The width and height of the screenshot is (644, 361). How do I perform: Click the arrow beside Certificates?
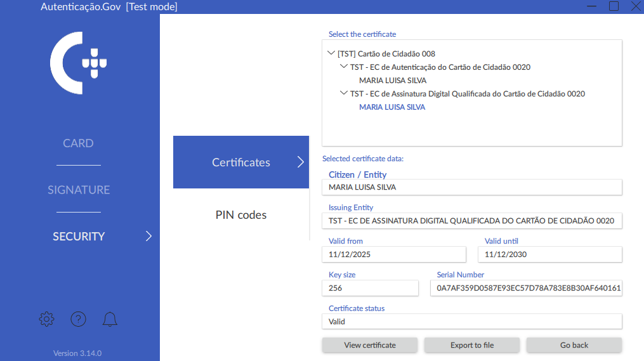click(301, 162)
